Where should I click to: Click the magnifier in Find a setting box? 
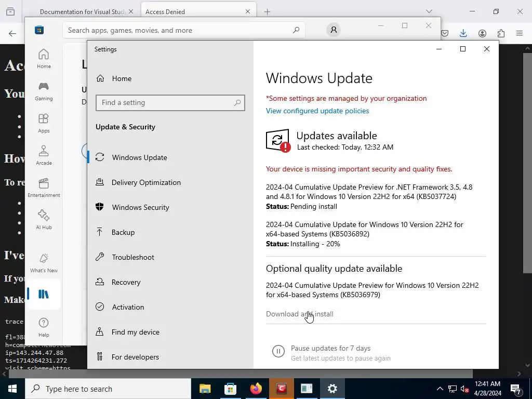point(237,102)
